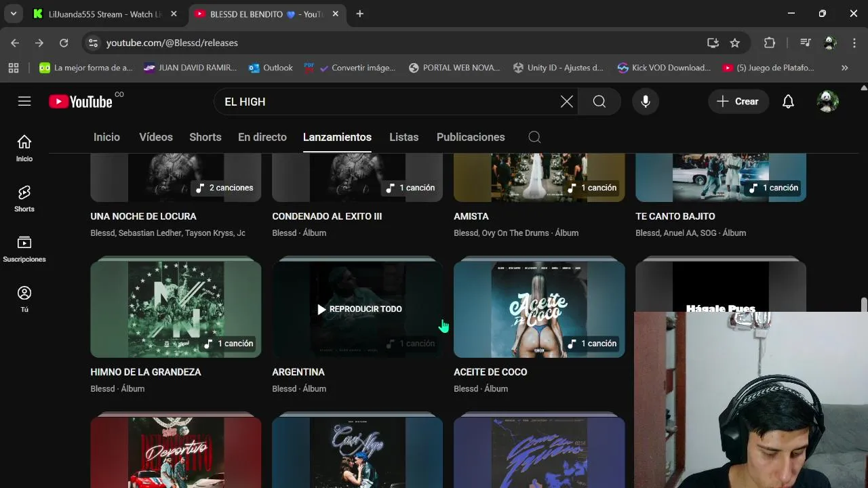Open the Unity ID - Ajustes bookmark
This screenshot has width=868, height=488.
558,68
